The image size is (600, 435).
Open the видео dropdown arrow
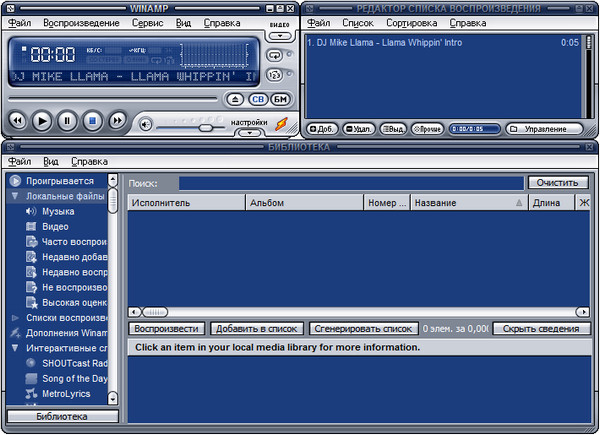click(x=280, y=35)
